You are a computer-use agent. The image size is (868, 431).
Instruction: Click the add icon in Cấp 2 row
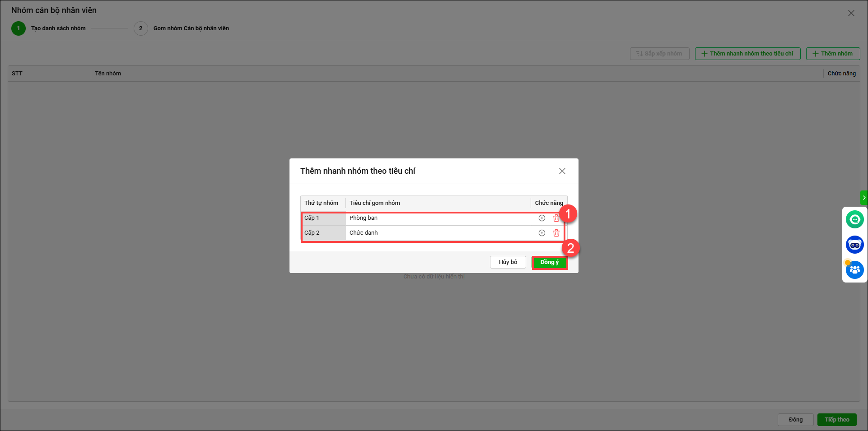click(541, 233)
